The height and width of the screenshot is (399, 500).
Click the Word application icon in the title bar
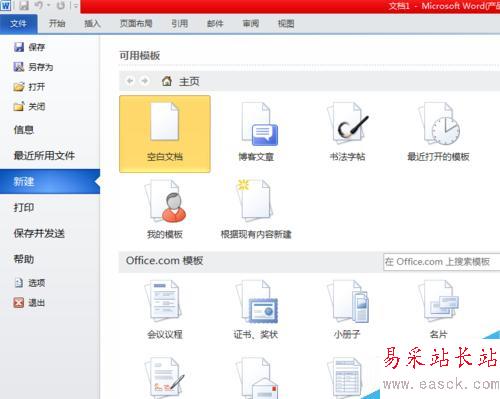(6, 6)
